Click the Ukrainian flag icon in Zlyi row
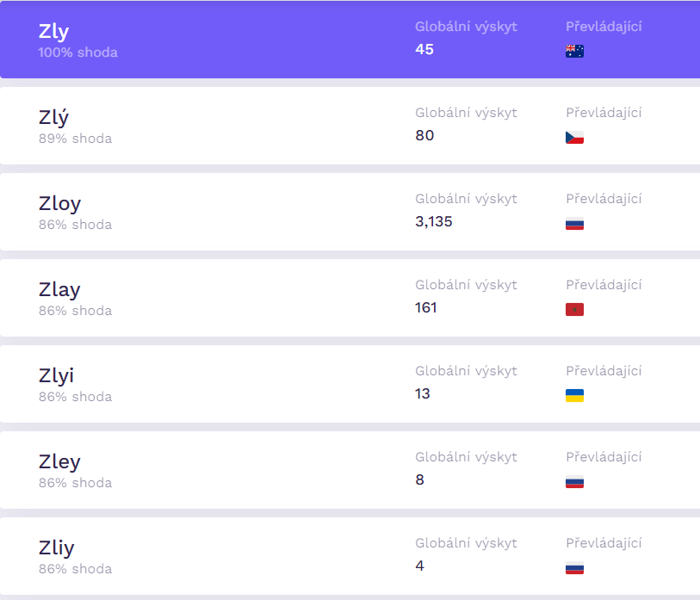This screenshot has width=700, height=600. [x=574, y=395]
